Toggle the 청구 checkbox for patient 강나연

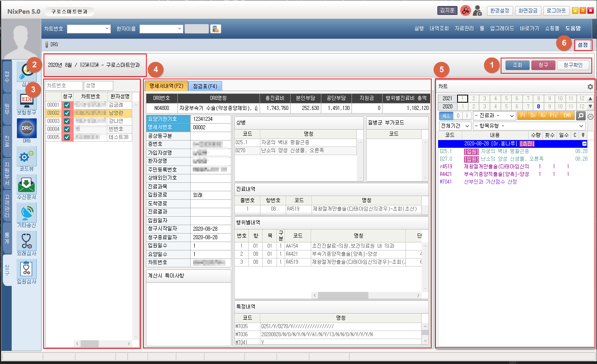tap(67, 121)
